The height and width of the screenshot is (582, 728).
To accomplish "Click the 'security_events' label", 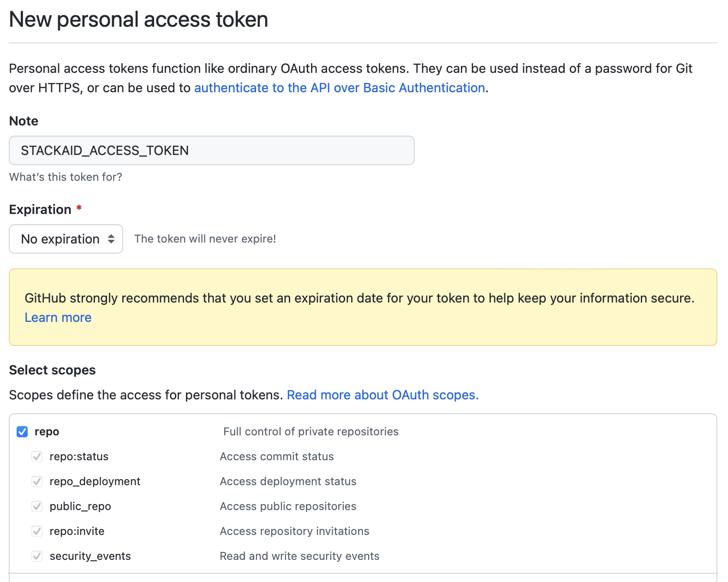I will 90,556.
